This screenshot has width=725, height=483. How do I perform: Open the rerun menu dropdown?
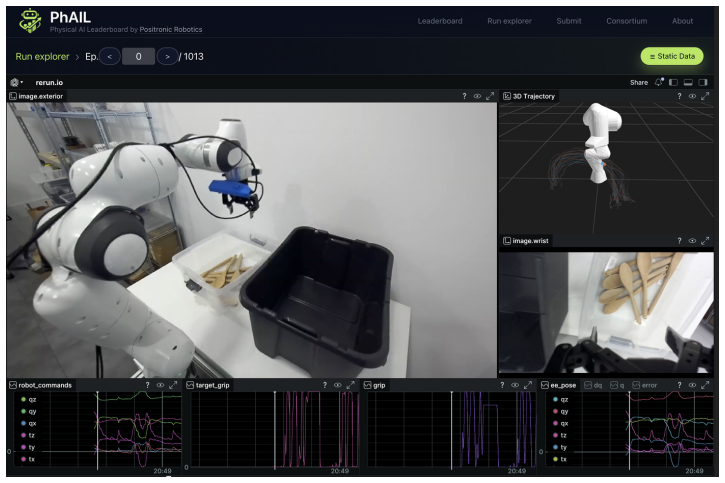[17, 82]
